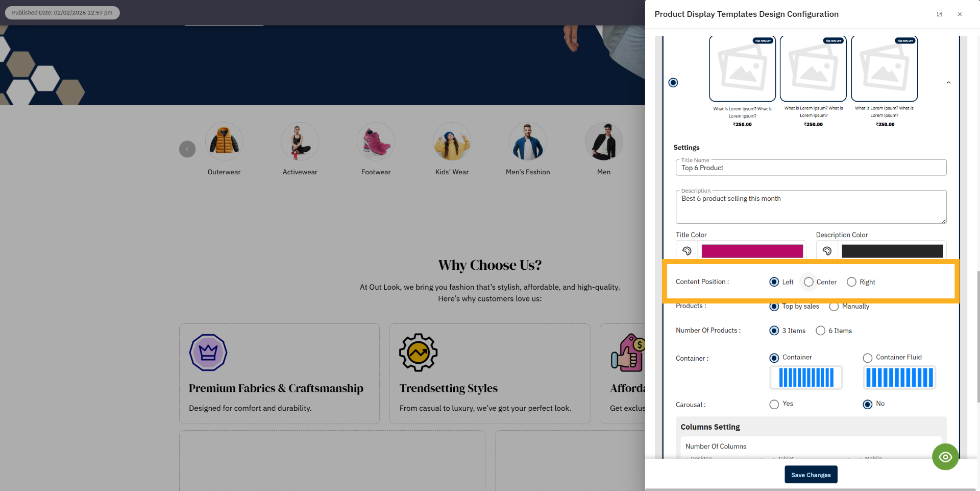The height and width of the screenshot is (491, 980).
Task: Open the Description Color palette picker
Action: click(827, 251)
